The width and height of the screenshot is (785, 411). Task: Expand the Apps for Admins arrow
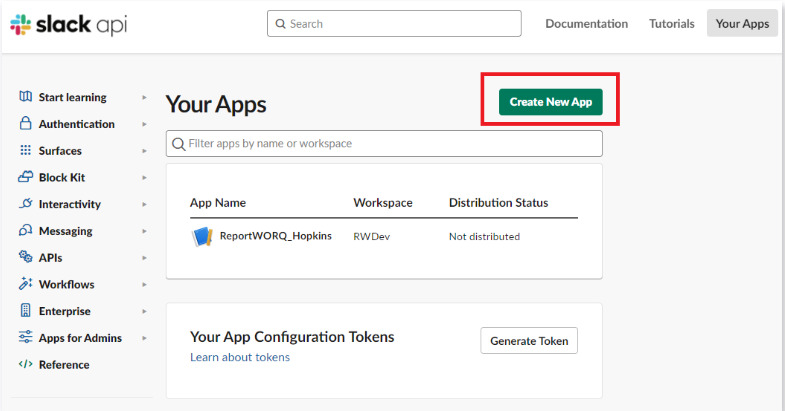click(144, 338)
